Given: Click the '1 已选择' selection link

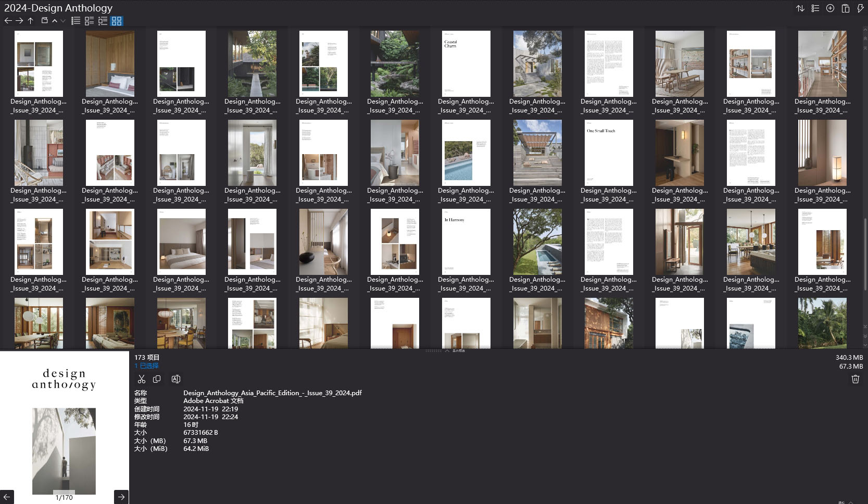Looking at the screenshot, I should click(x=146, y=366).
